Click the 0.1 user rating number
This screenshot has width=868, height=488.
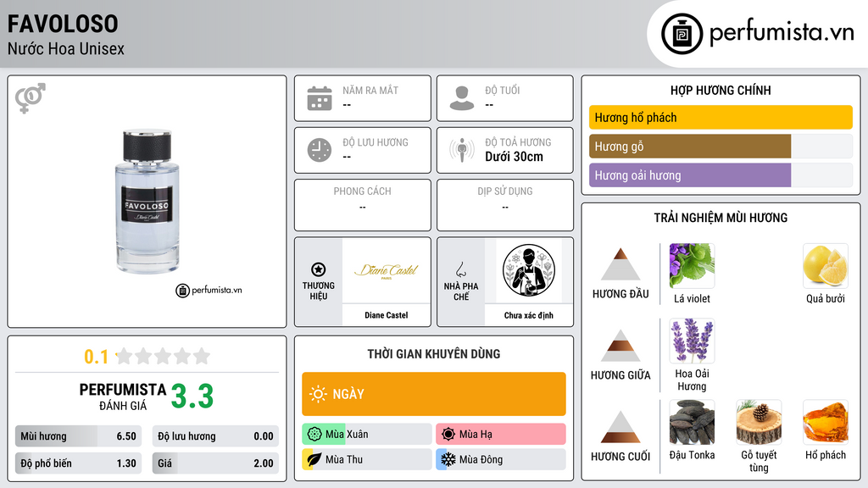coord(97,357)
